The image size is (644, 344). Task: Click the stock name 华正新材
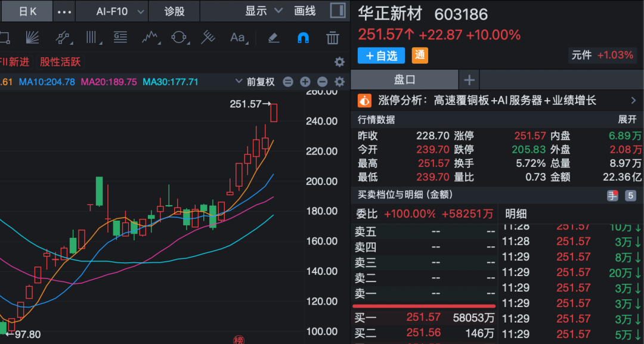(390, 14)
